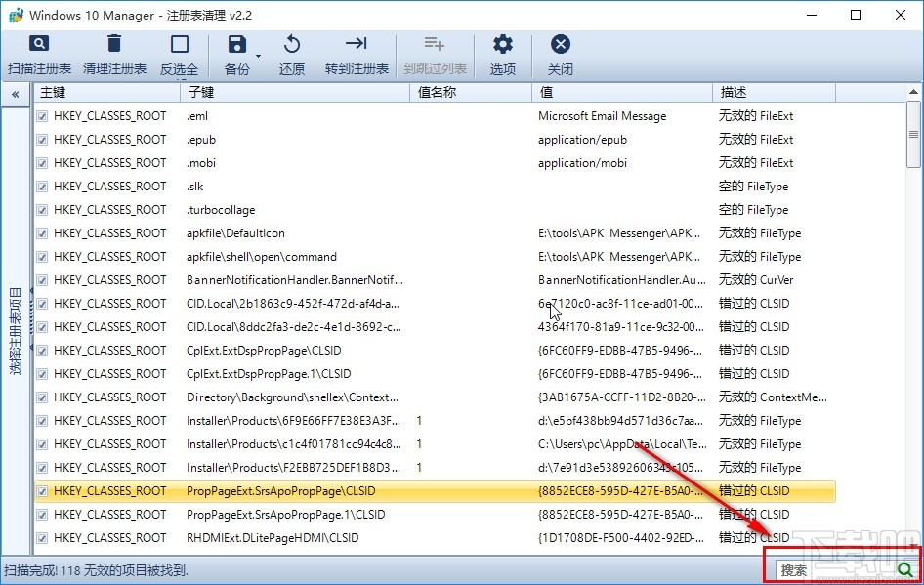
Task: Uncheck the .eml registry entry checkbox
Action: (40, 115)
